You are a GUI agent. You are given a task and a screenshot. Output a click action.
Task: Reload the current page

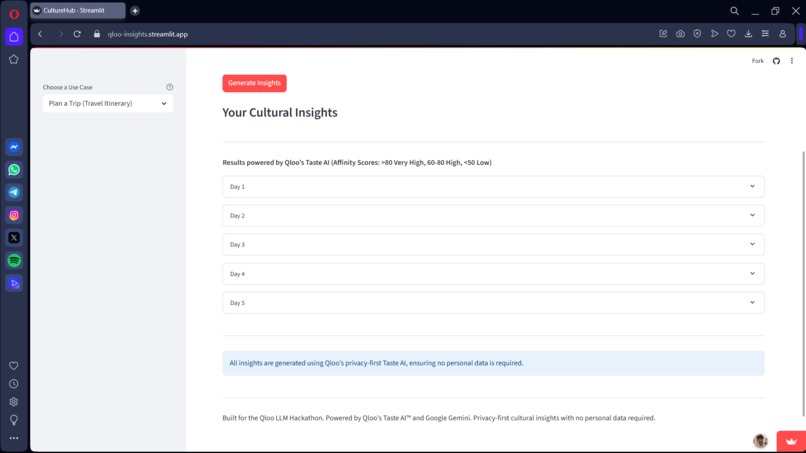pos(77,34)
